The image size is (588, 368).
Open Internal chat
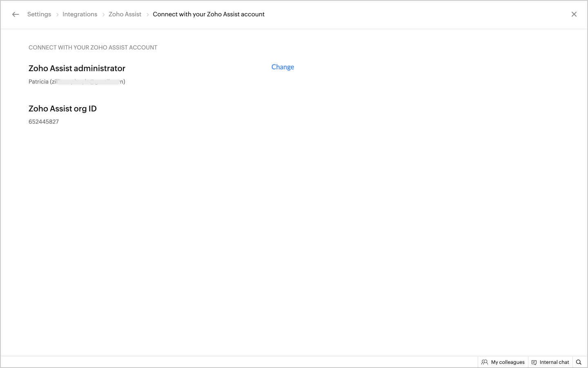click(550, 362)
